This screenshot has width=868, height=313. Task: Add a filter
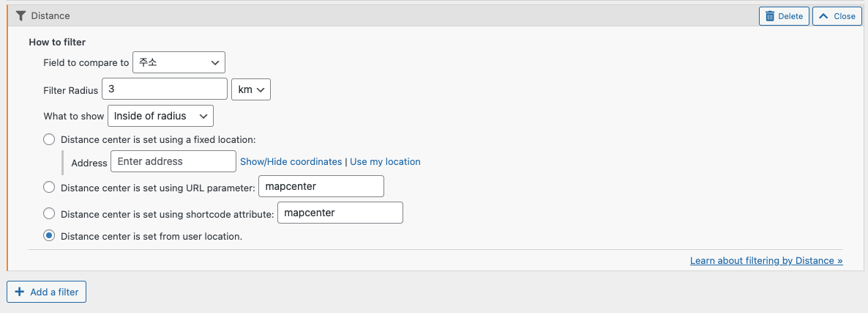pos(47,292)
